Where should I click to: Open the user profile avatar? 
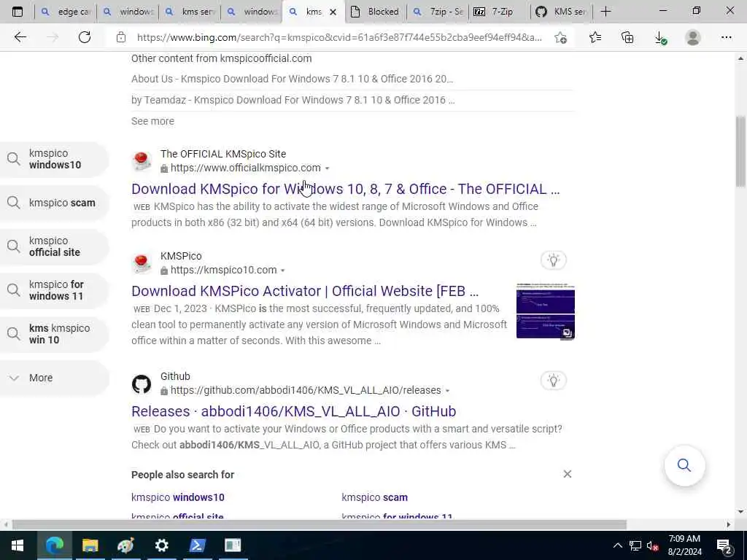(693, 37)
